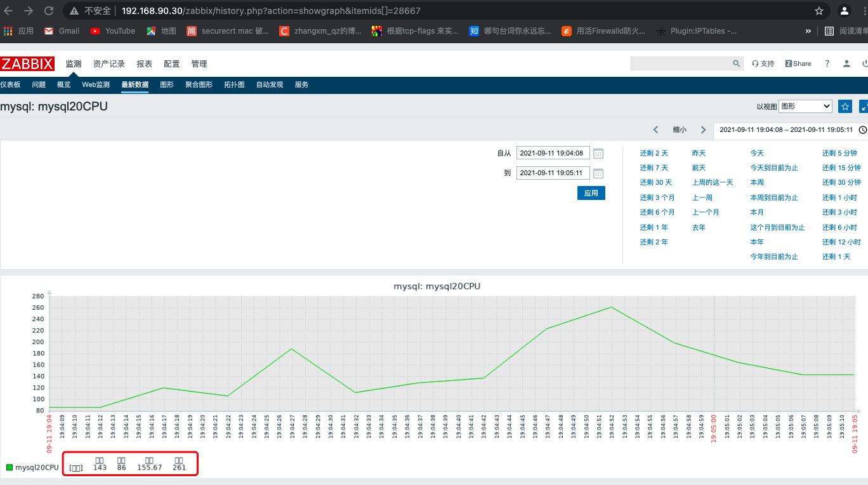868x485 pixels.
Task: Click the browser forward arrow
Action: (x=29, y=11)
